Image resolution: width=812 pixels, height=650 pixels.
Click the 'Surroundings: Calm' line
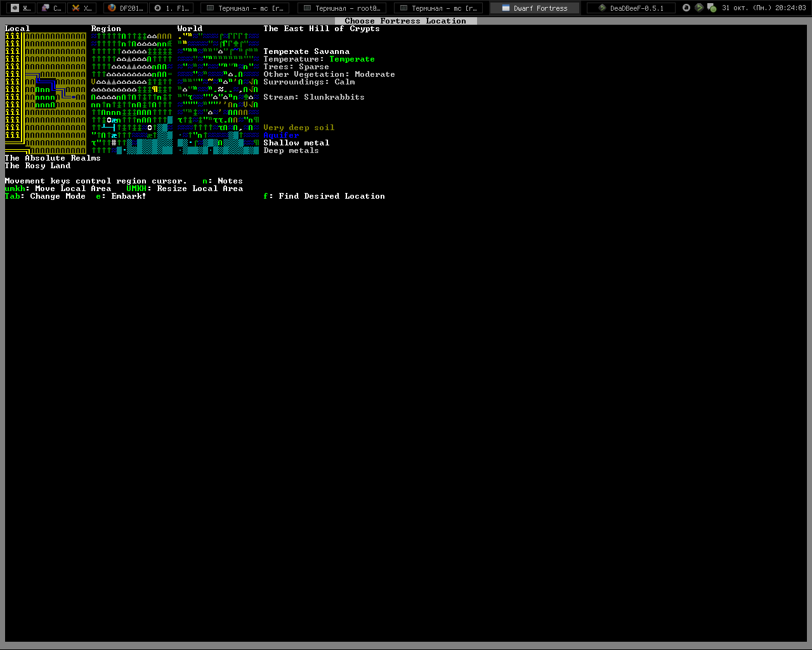click(x=310, y=82)
